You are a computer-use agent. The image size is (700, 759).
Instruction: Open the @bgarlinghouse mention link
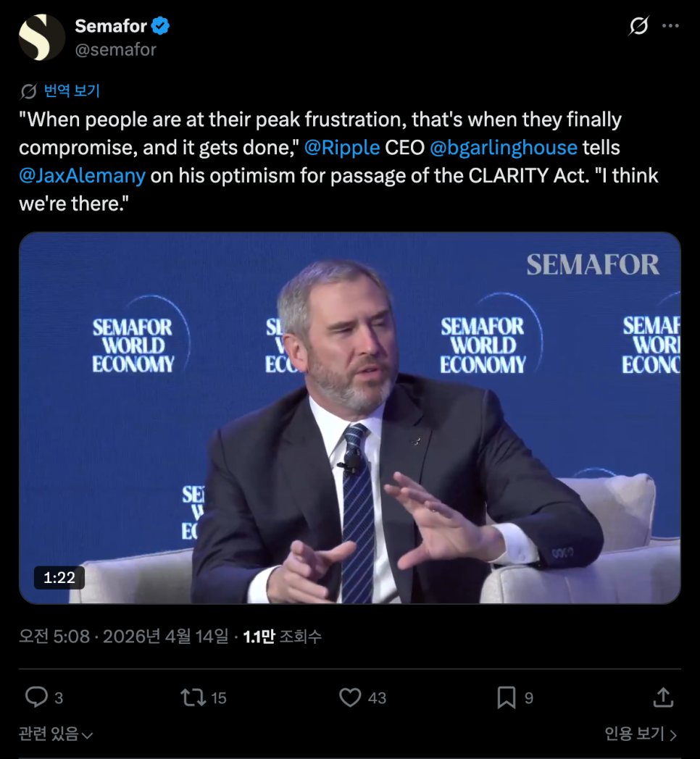[503, 148]
